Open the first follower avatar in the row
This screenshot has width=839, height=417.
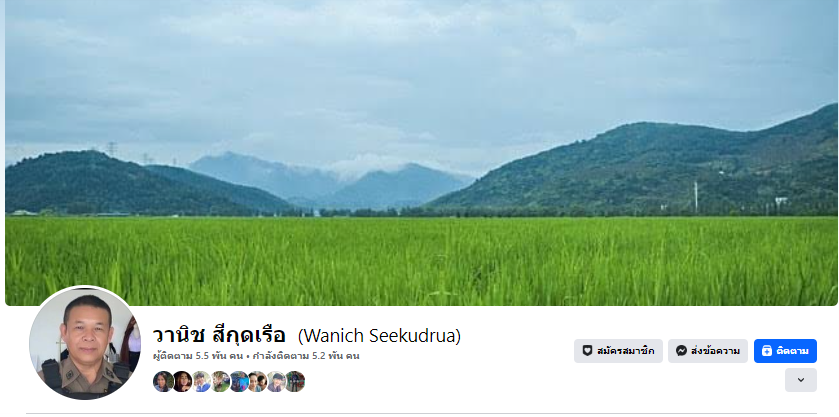tap(163, 381)
